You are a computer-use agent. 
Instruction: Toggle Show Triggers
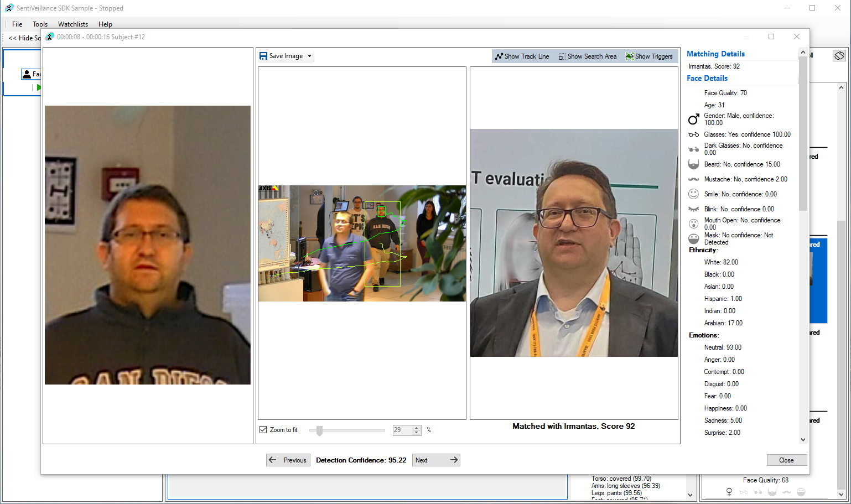tap(649, 56)
